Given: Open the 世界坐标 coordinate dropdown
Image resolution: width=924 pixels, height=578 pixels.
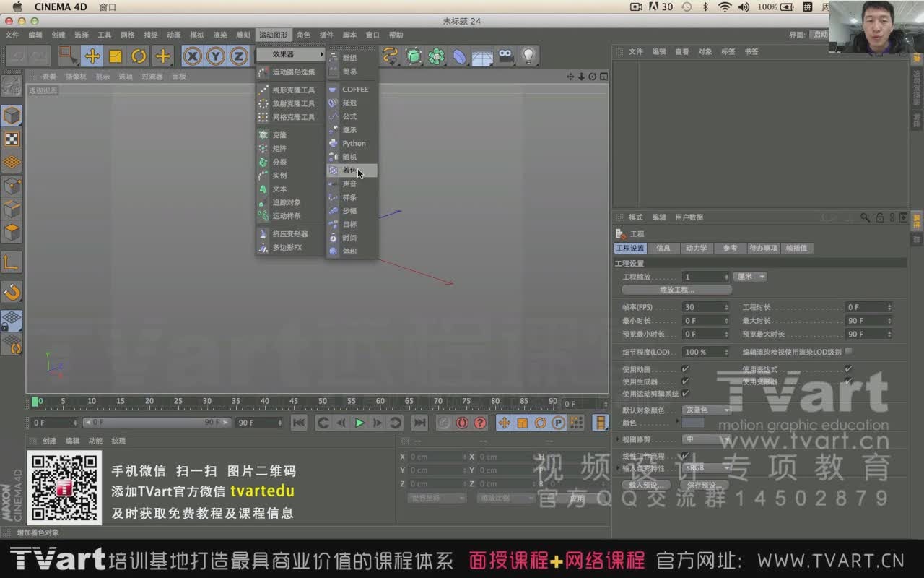Looking at the screenshot, I should [x=437, y=498].
